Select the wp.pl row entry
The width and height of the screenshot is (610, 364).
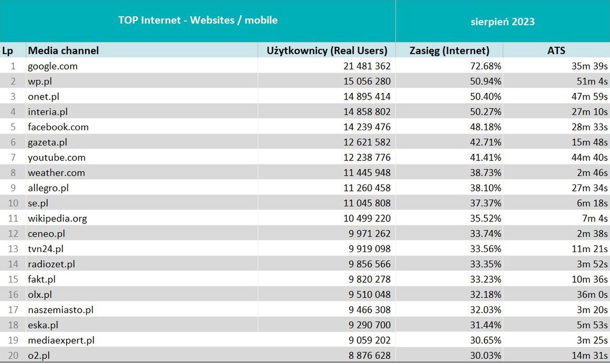point(40,81)
